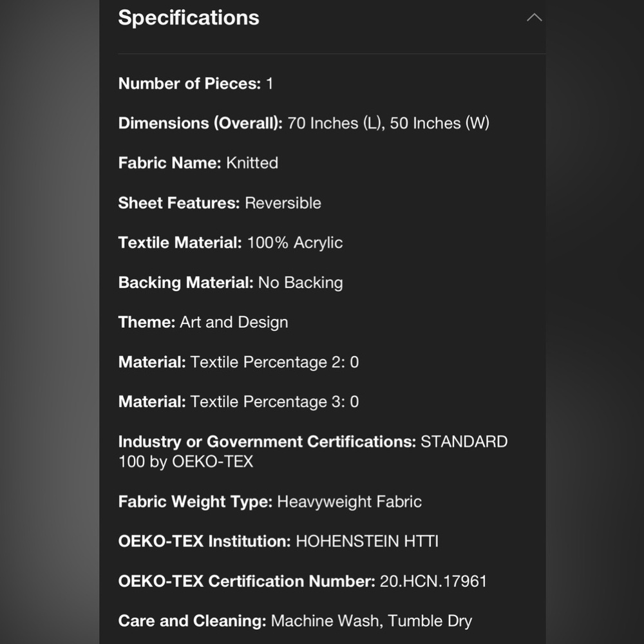Click the Backing Material: No Backing row
Viewport: 644px width, 644px height.
pyautogui.click(x=231, y=283)
